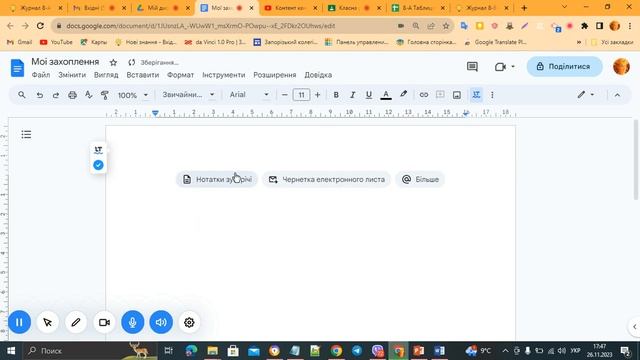Open the Файл menu
This screenshot has width=640, height=360.
coord(41,75)
